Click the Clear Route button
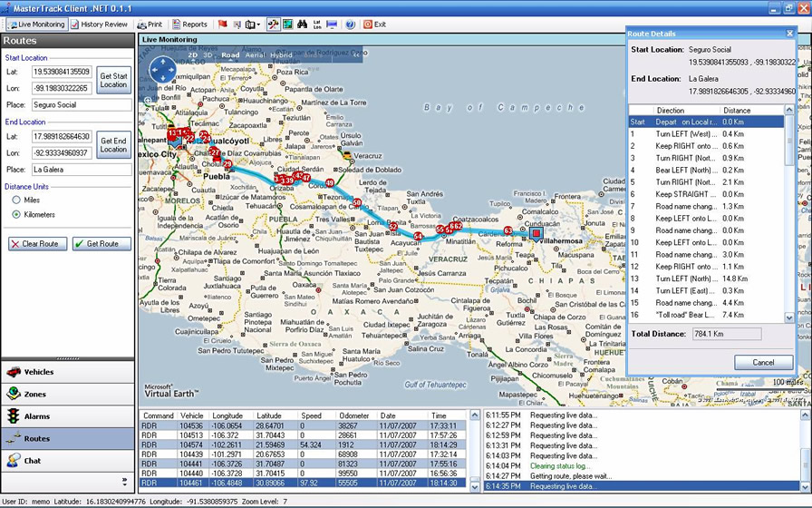Screen dimensions: 812x508 coord(38,244)
